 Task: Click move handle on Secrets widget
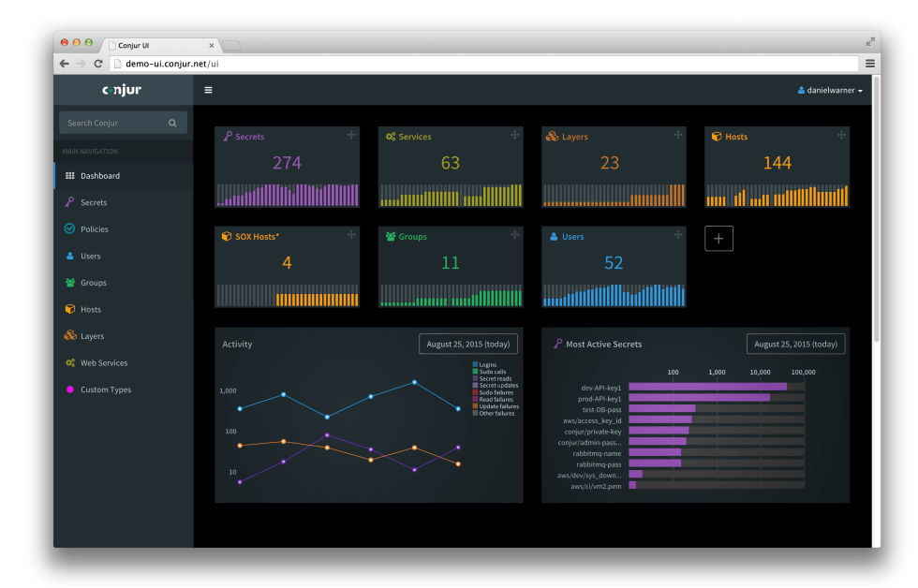[x=351, y=136]
